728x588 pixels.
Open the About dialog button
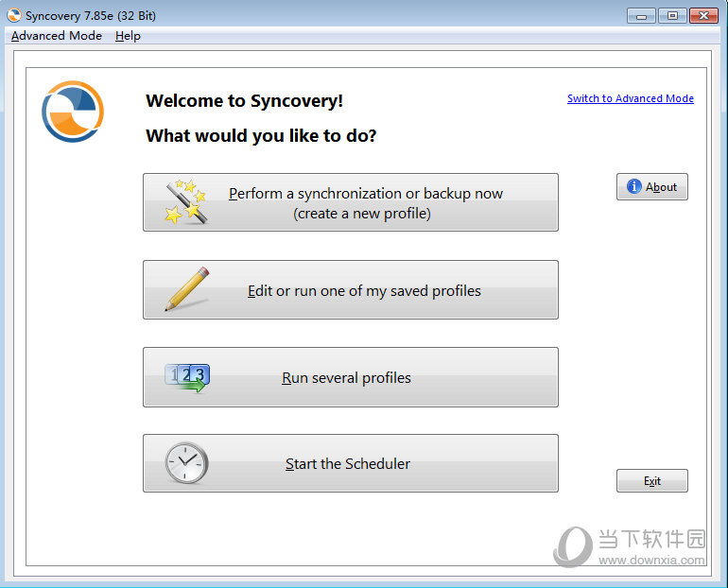coord(651,186)
